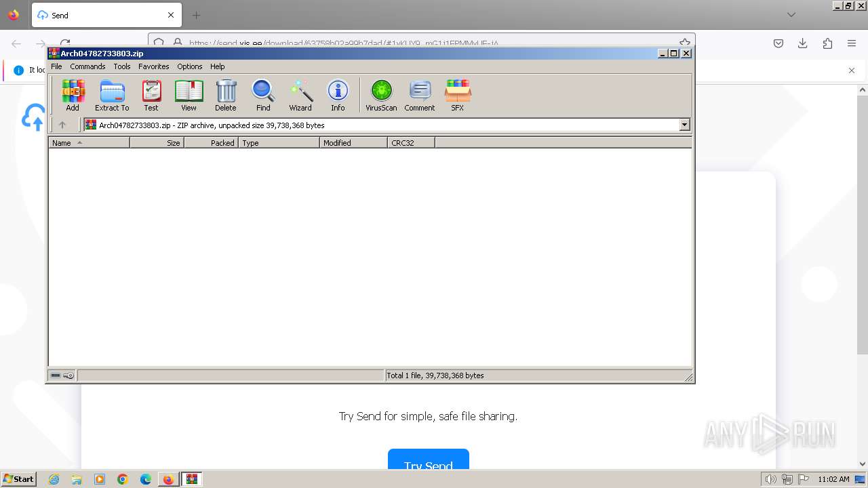Click the Delete trash icon

tap(226, 95)
